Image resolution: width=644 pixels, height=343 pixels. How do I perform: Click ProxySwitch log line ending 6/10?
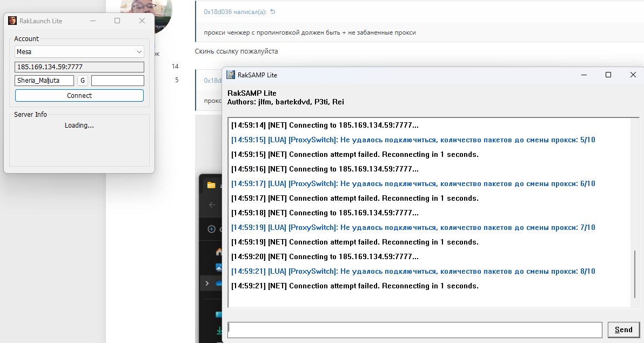click(413, 183)
